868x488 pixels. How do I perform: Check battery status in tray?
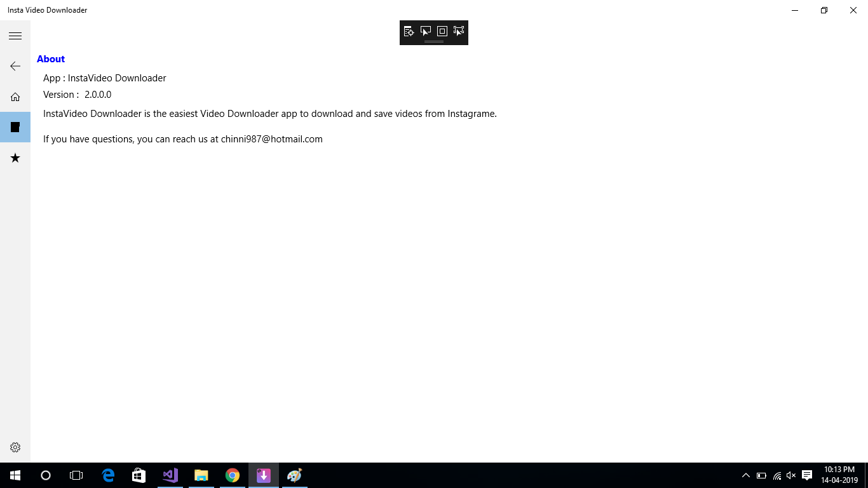[x=761, y=475]
